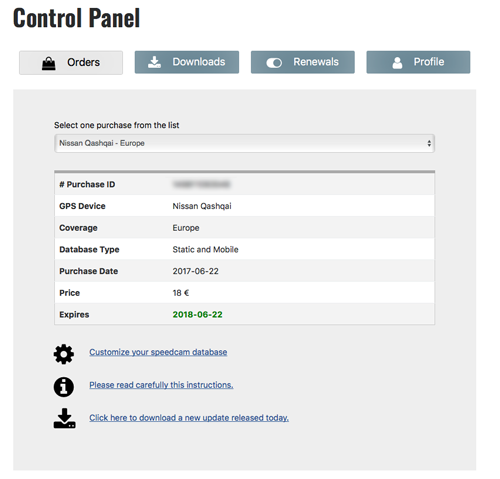This screenshot has width=500, height=479.
Task: Switch to the Downloads tab
Action: tap(187, 62)
